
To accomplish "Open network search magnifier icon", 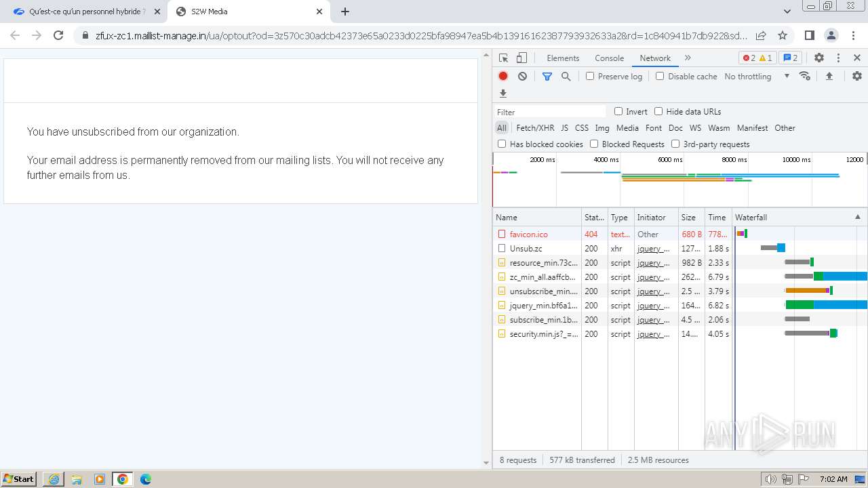I will tap(566, 77).
